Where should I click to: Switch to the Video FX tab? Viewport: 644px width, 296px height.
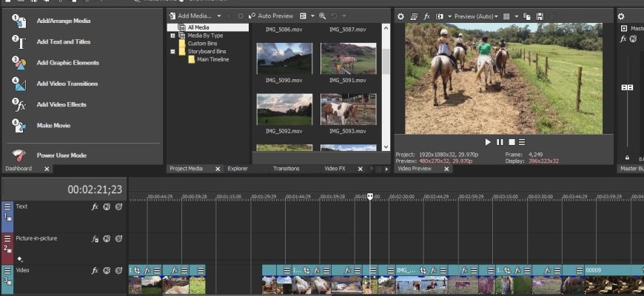[x=335, y=169]
